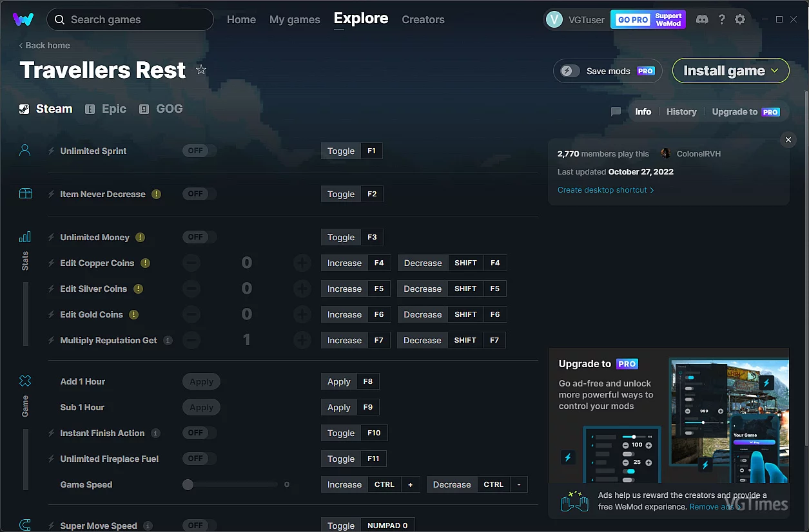Click info icon beside Instant Finish Action
Viewport: 809px width, 532px height.
(155, 433)
